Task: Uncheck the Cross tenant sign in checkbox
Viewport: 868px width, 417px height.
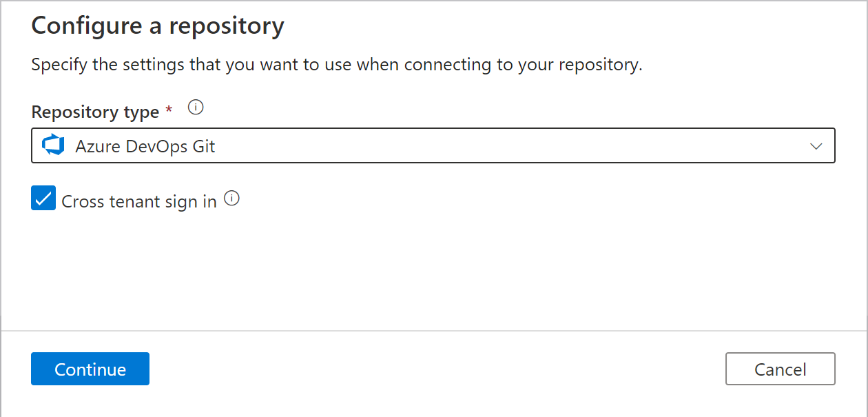Action: click(x=43, y=199)
